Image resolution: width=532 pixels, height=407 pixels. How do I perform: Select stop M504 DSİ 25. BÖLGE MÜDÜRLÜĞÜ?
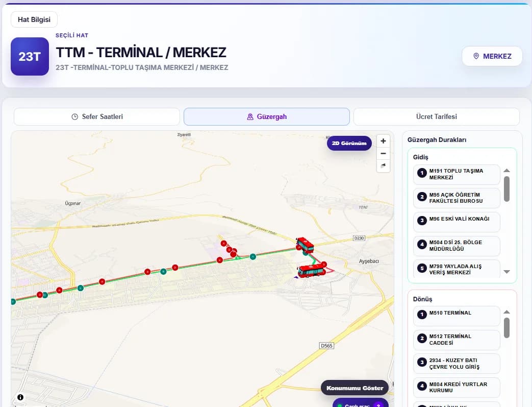click(457, 246)
